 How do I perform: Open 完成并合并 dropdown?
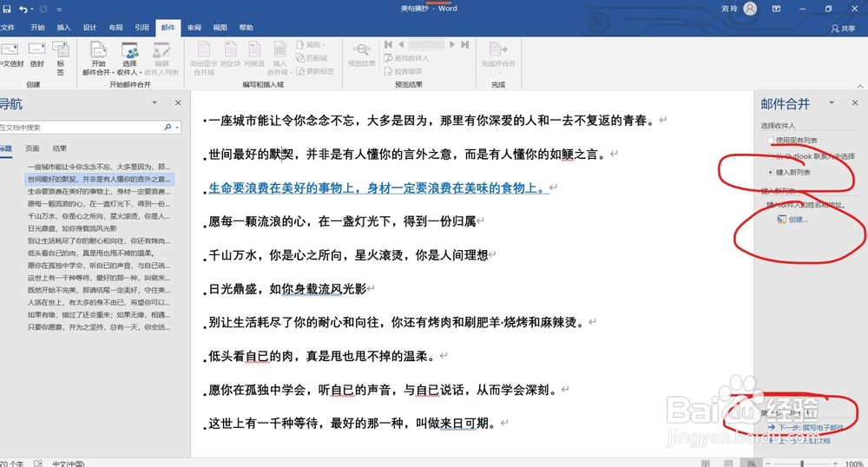pos(498,57)
